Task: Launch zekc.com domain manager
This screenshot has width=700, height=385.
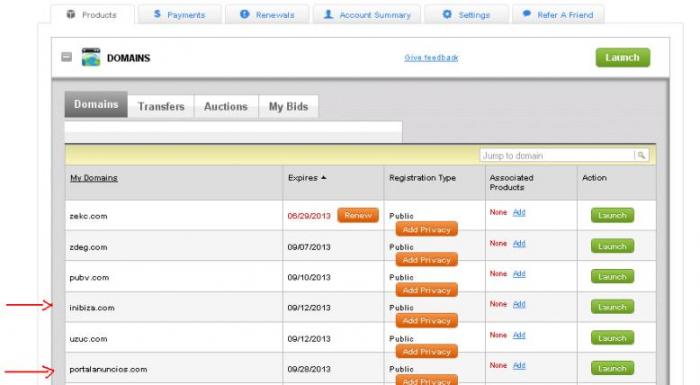Action: click(612, 215)
